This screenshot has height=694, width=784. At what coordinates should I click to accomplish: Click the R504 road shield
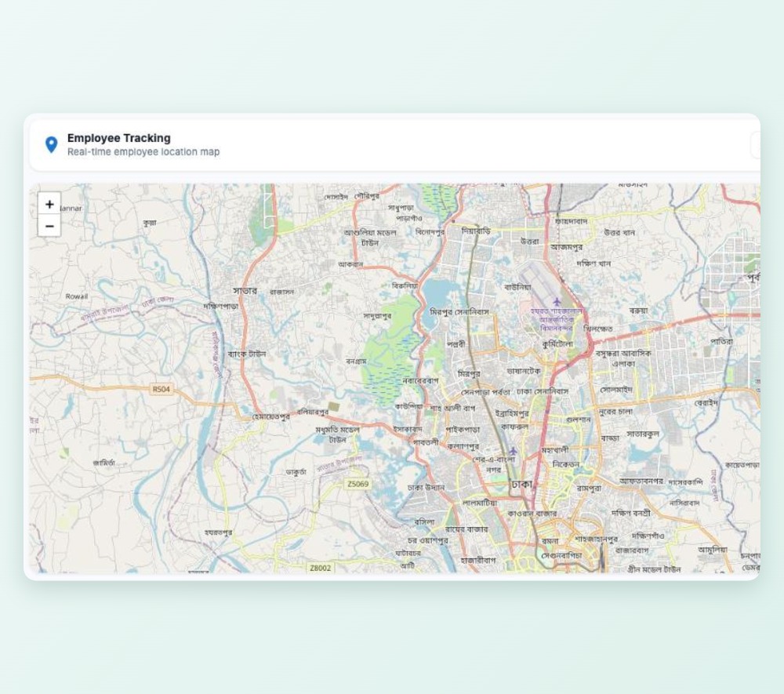[x=161, y=389]
